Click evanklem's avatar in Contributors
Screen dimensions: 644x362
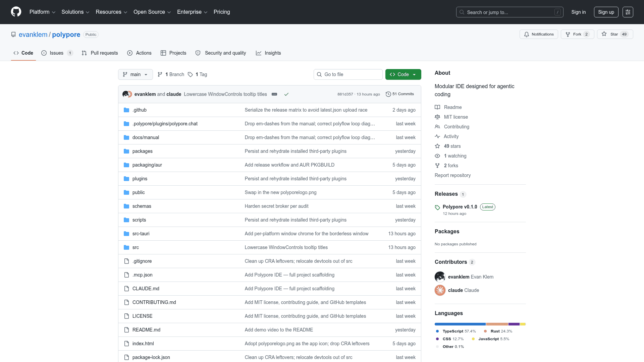[440, 277]
